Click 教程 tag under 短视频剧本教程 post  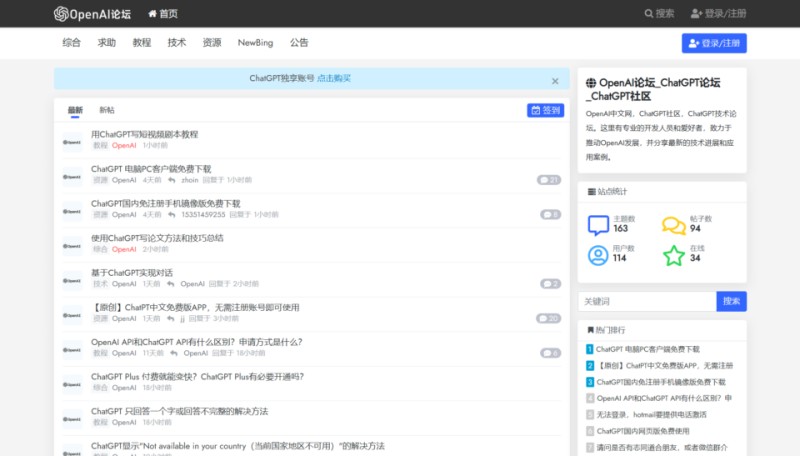(x=100, y=146)
